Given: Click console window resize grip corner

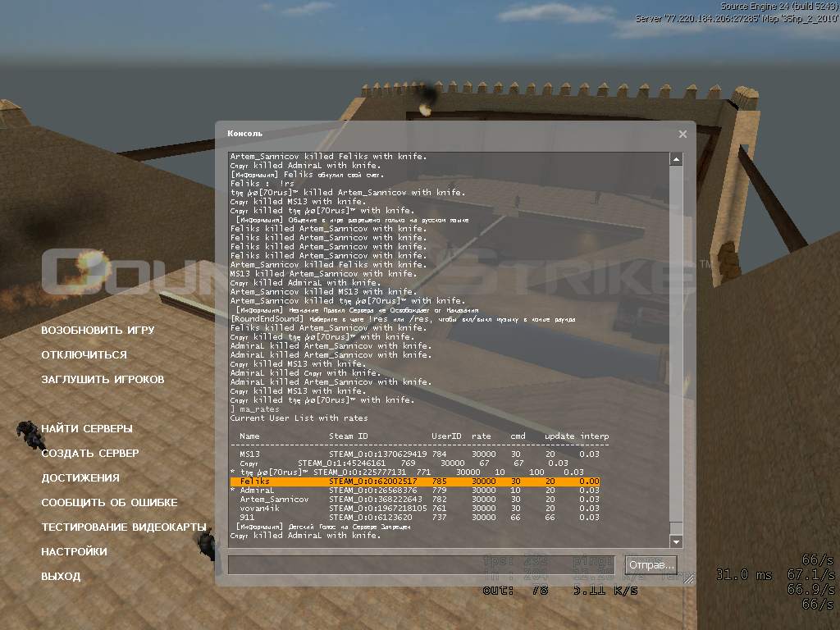Looking at the screenshot, I should tap(689, 578).
